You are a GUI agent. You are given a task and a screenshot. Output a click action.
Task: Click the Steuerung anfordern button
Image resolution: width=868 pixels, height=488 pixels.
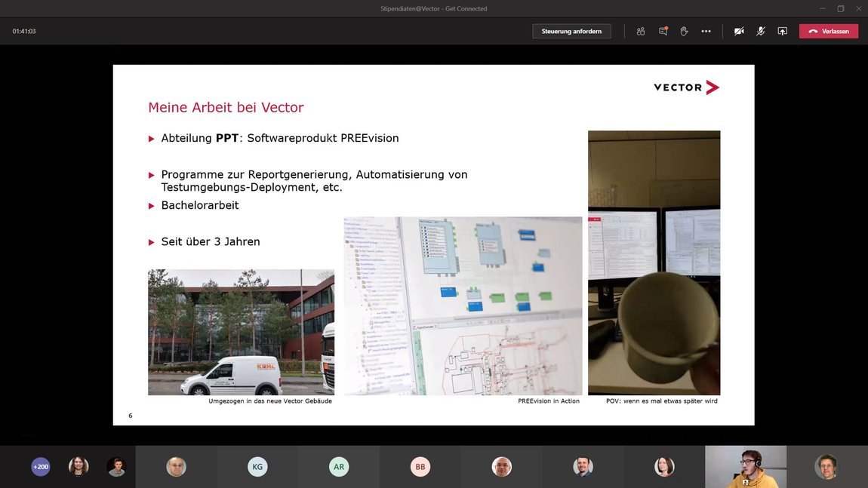(x=571, y=32)
